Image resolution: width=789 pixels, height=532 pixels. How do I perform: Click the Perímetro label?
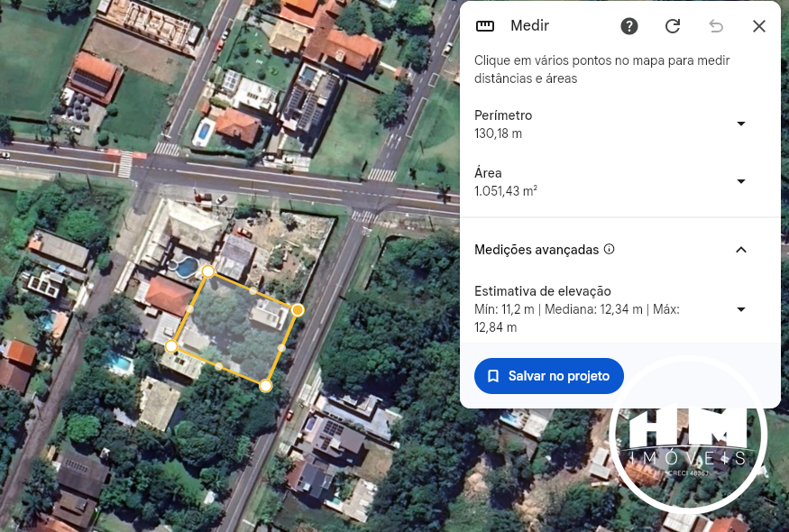pos(502,115)
